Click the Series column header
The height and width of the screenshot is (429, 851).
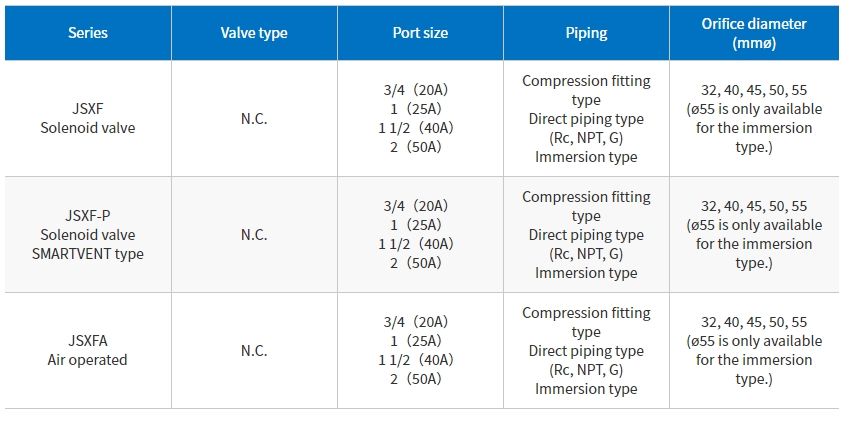[88, 33]
